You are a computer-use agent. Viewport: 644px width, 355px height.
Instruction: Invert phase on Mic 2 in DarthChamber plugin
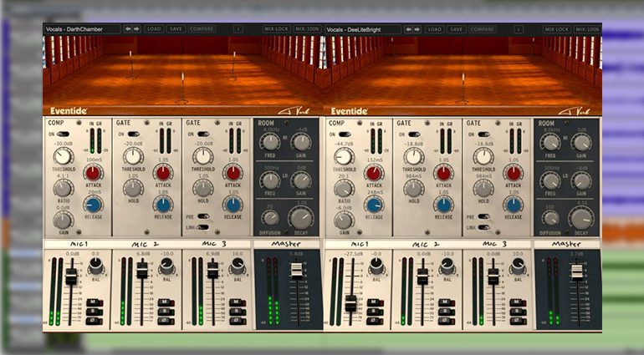pyautogui.click(x=166, y=321)
